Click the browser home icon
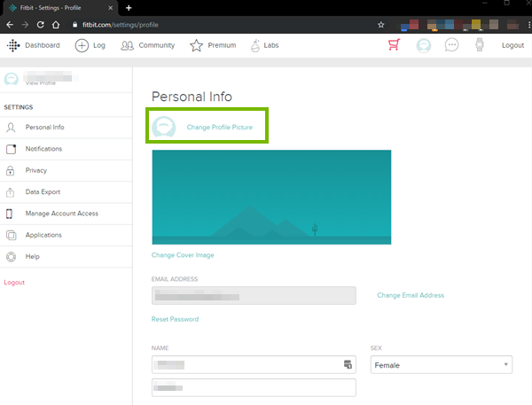 click(56, 25)
